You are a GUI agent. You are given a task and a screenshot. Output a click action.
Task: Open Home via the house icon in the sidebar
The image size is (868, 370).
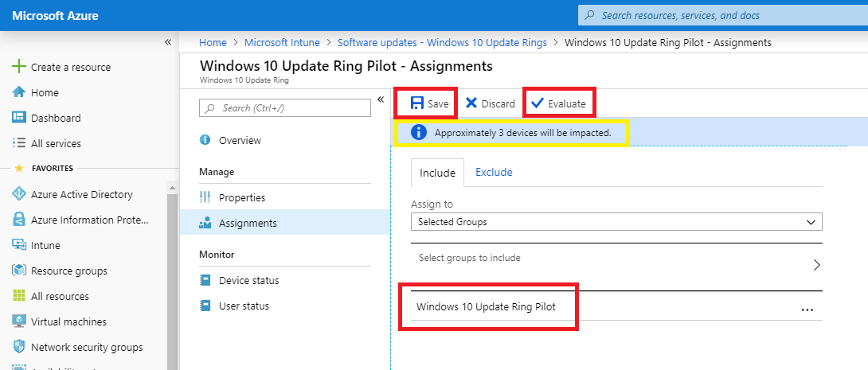pos(19,92)
